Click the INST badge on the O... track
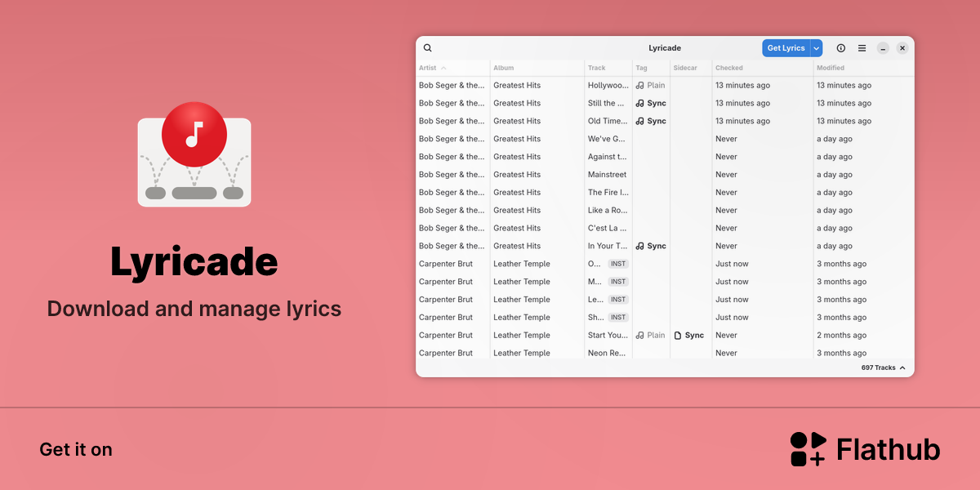 pos(618,264)
